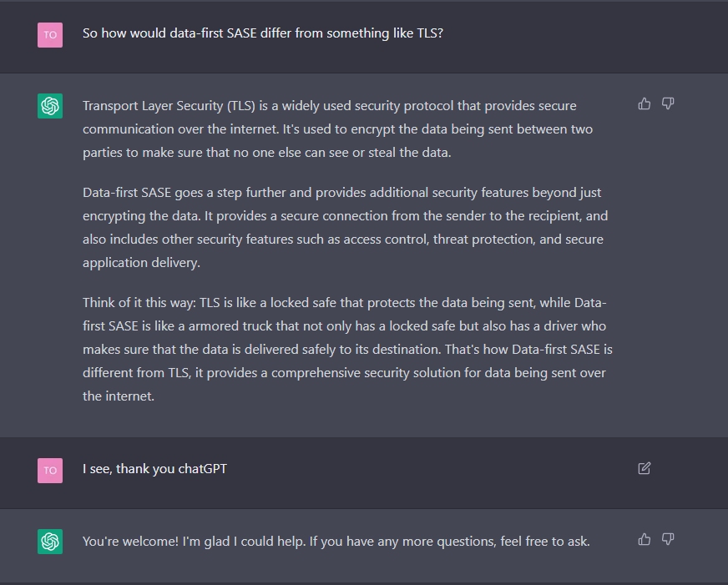Click the edit icon on "I see, thank you chatGPT"
Viewport: 728px width, 585px height.
tap(644, 468)
